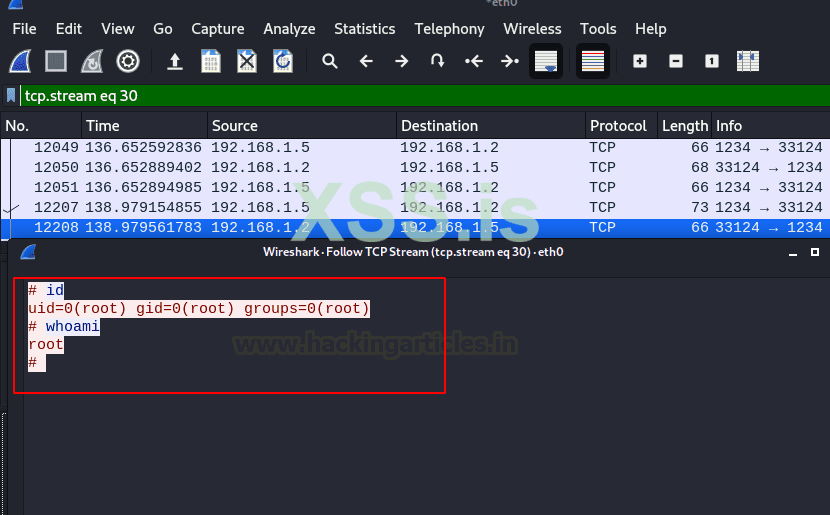
Task: Click the tcp.stream eq 30 filter field
Action: 425,96
